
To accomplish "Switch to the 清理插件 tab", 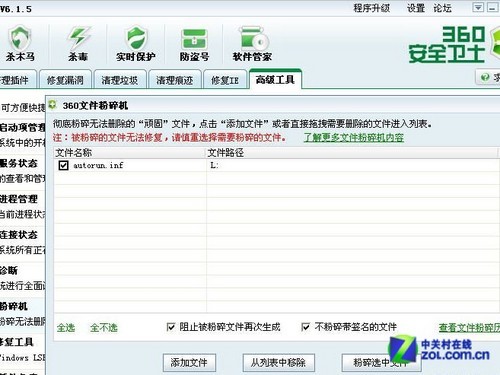I will pos(17,80).
